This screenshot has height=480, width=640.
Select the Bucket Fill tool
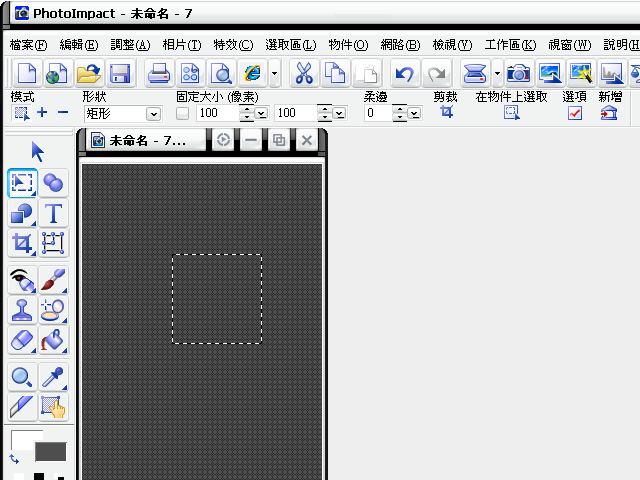[53, 340]
